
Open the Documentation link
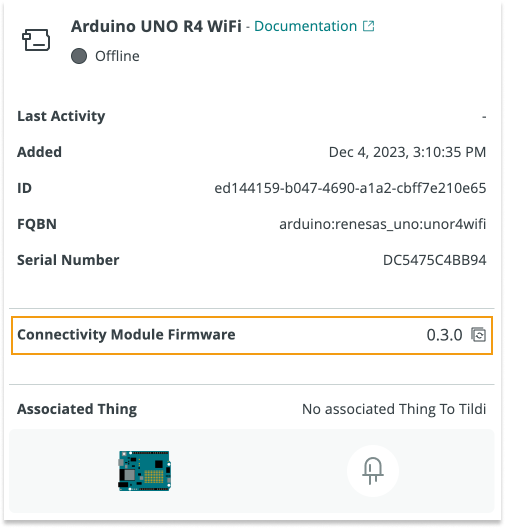point(305,26)
